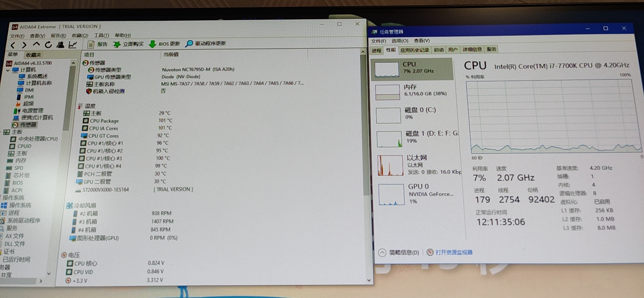The height and width of the screenshot is (298, 644).
Task: Collapse the 计算机 tree node
Action: (x=8, y=70)
